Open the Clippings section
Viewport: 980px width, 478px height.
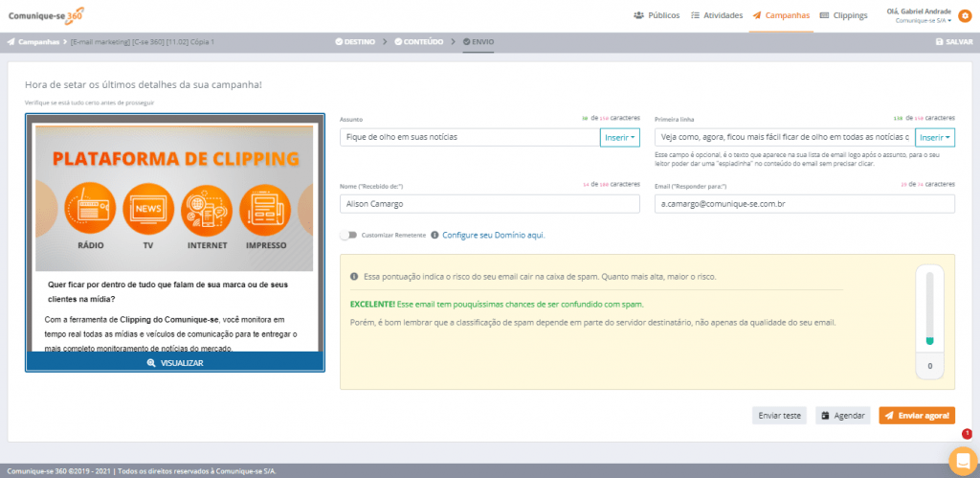(843, 15)
